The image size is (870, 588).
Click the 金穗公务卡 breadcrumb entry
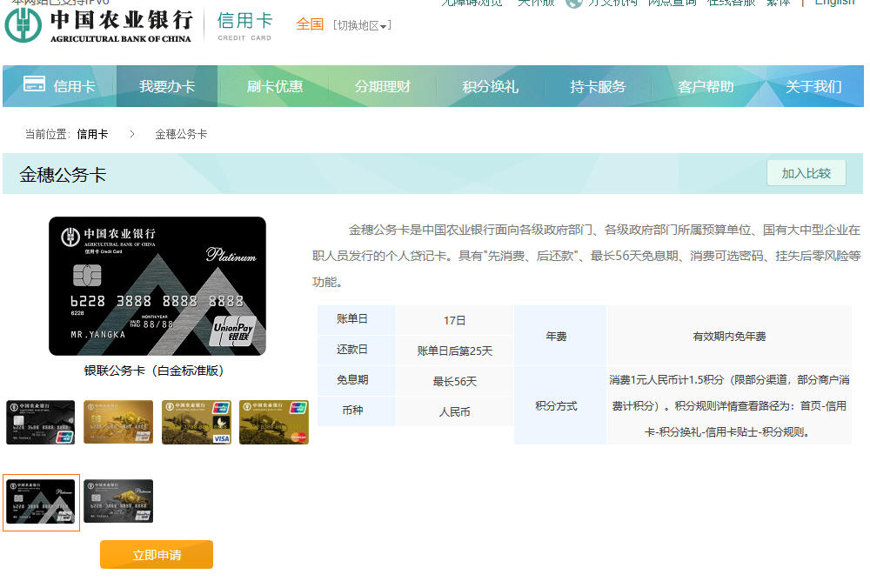[181, 134]
